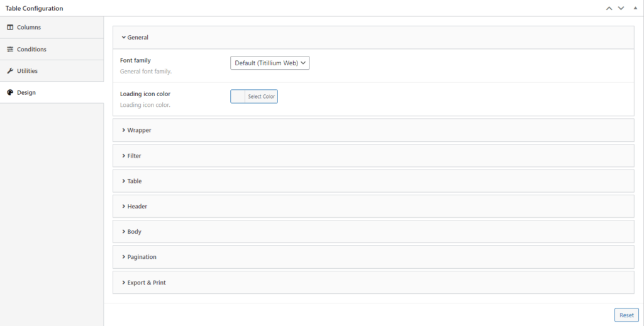Switch to the Conditions tab
The width and height of the screenshot is (644, 326).
(31, 50)
